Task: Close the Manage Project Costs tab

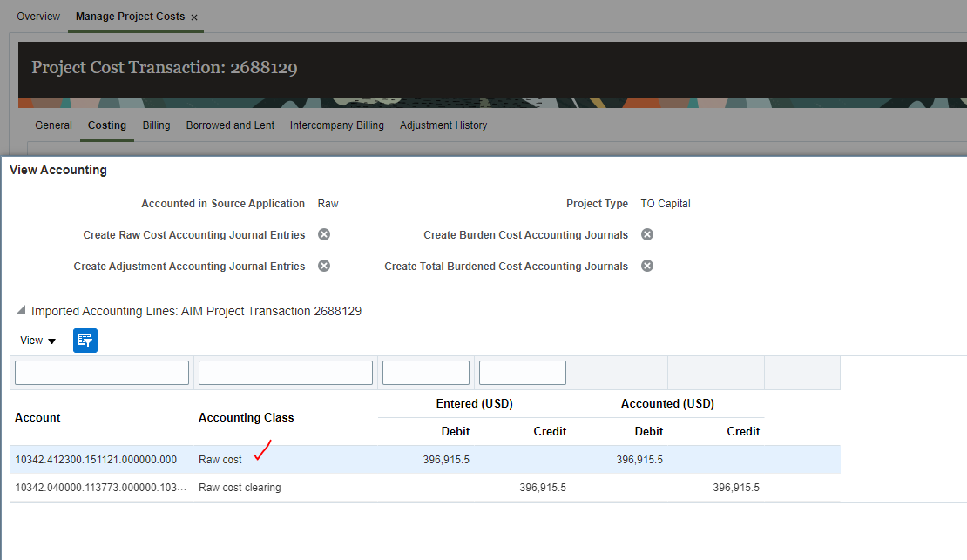Action: [x=194, y=17]
